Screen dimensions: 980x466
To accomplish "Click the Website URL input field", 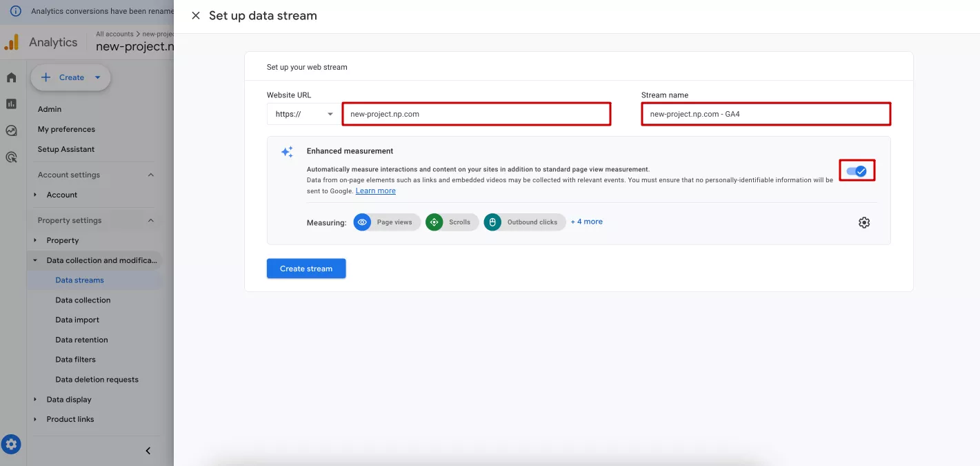I will coord(477,114).
